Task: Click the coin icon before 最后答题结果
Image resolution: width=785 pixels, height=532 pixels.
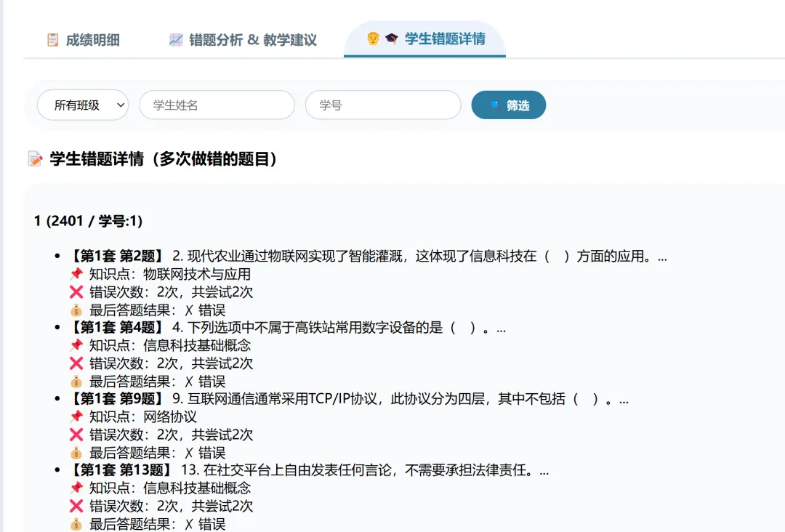Action: tap(76, 310)
